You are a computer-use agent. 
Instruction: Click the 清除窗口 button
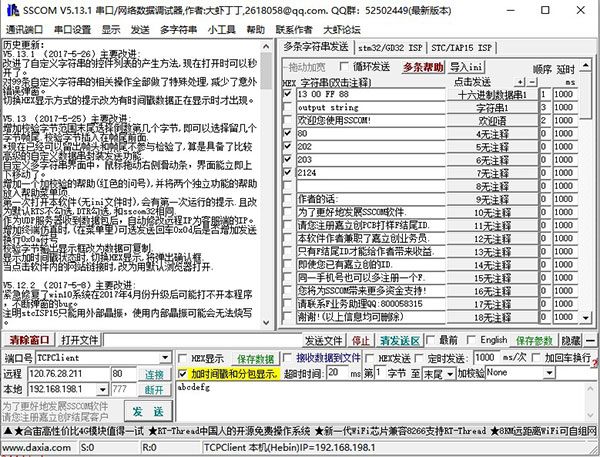click(29, 340)
